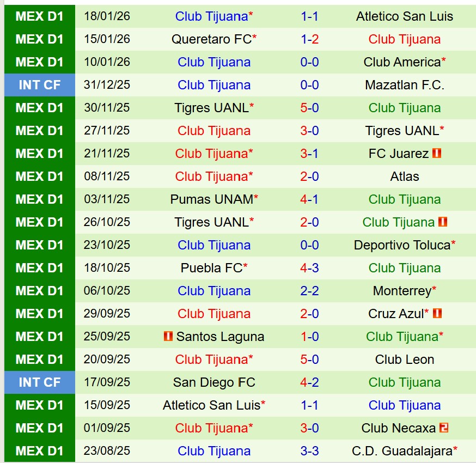
Task: Click the red card icon beside FC Juarez
Action: click(x=437, y=154)
